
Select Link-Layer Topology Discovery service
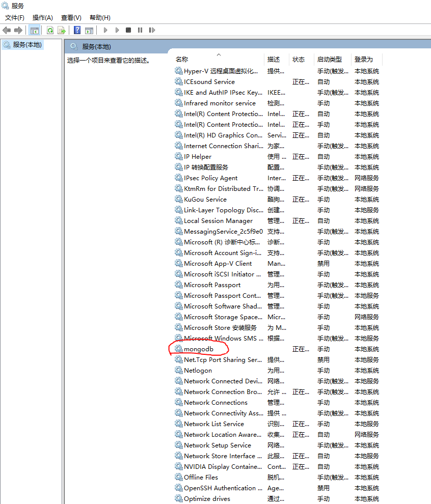(277, 210)
